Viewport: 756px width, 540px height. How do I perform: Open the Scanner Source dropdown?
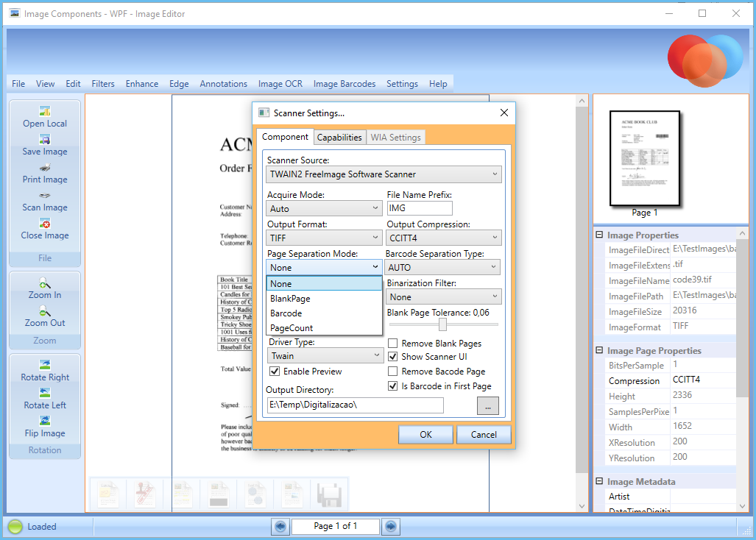tap(384, 174)
